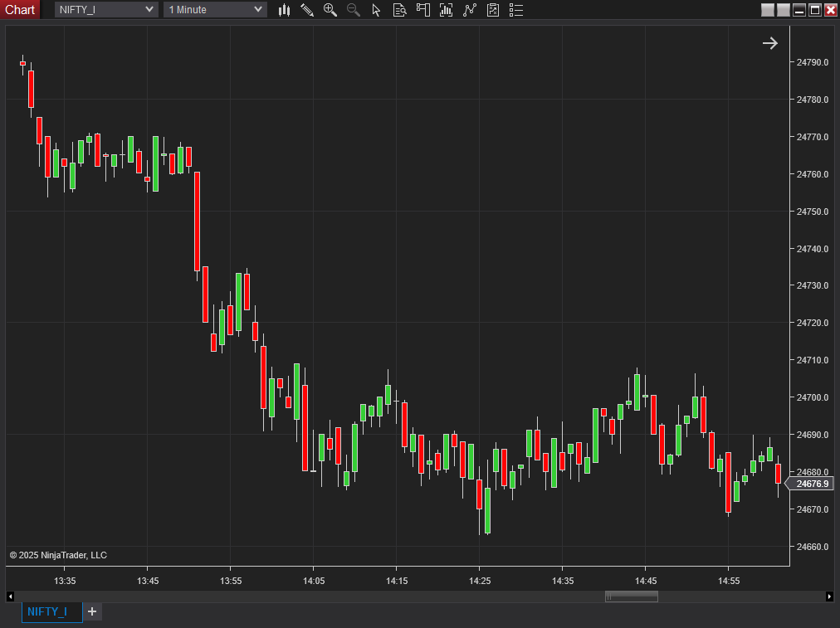This screenshot has width=840, height=628.
Task: Open the Strategy Performance icon
Action: pyautogui.click(x=493, y=10)
